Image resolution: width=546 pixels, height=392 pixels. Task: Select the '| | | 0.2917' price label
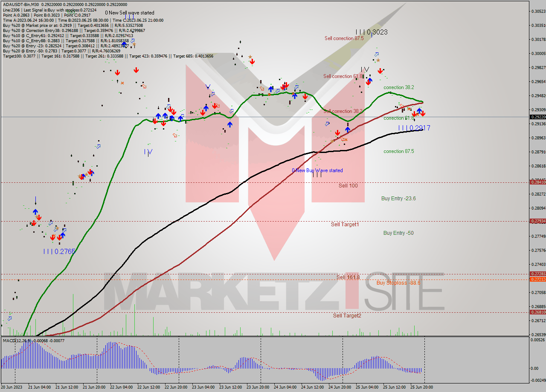pyautogui.click(x=414, y=128)
